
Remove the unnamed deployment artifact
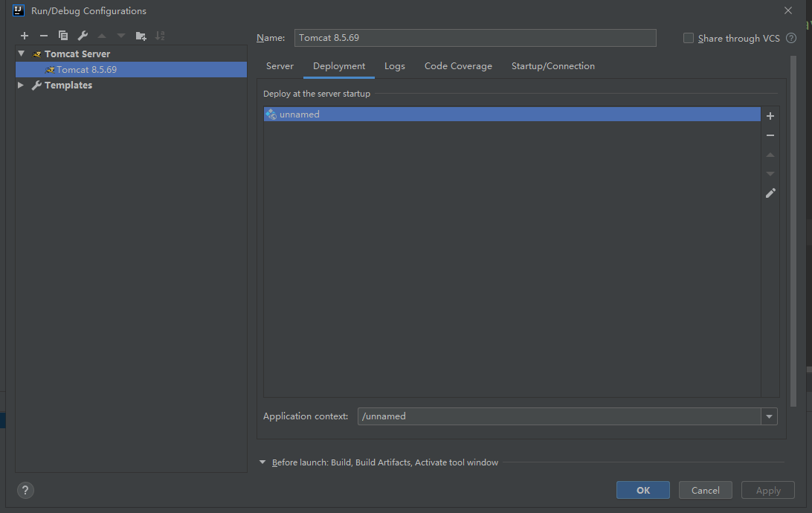770,135
